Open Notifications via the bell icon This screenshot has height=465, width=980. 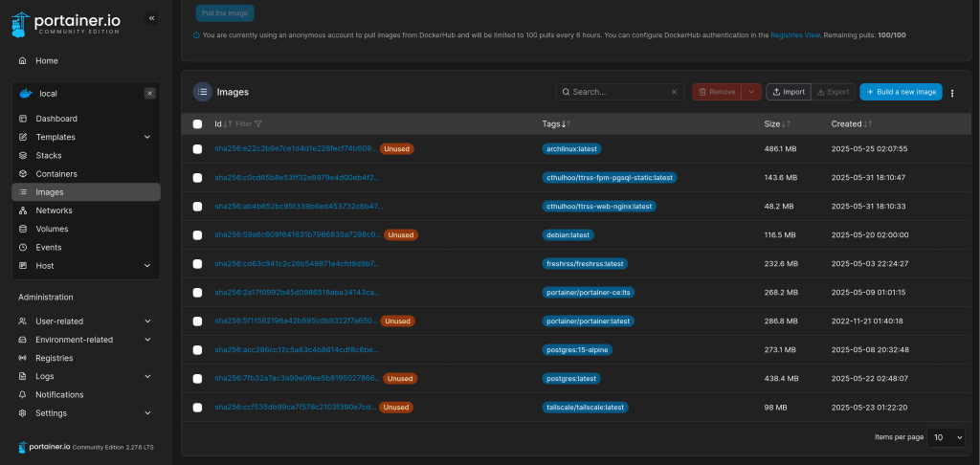pyautogui.click(x=23, y=395)
